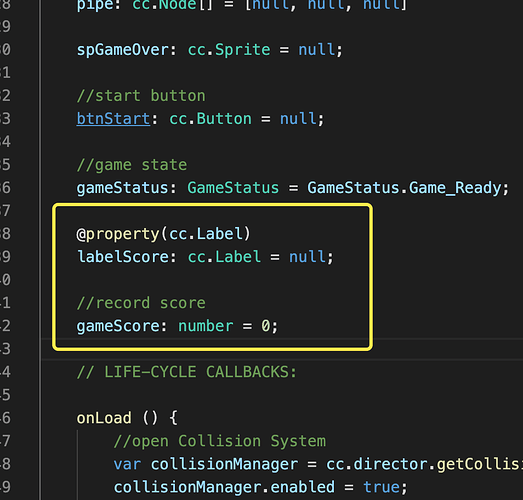Click the underlined btnStart variable
Screen dimensions: 523x500
113,119
